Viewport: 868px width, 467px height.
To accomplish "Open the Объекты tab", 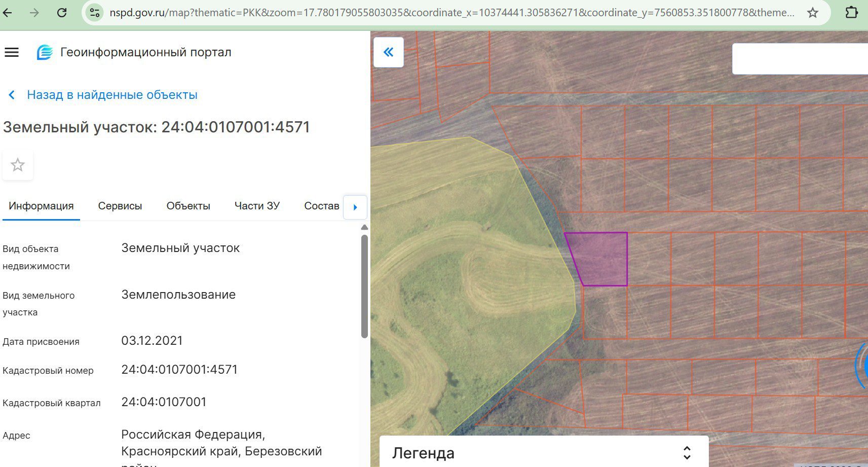I will [x=188, y=206].
